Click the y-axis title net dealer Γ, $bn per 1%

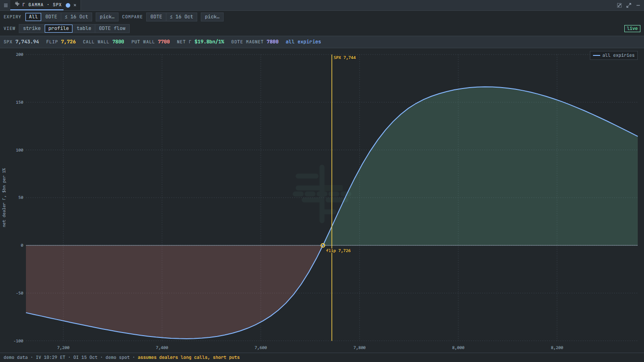coord(4,198)
